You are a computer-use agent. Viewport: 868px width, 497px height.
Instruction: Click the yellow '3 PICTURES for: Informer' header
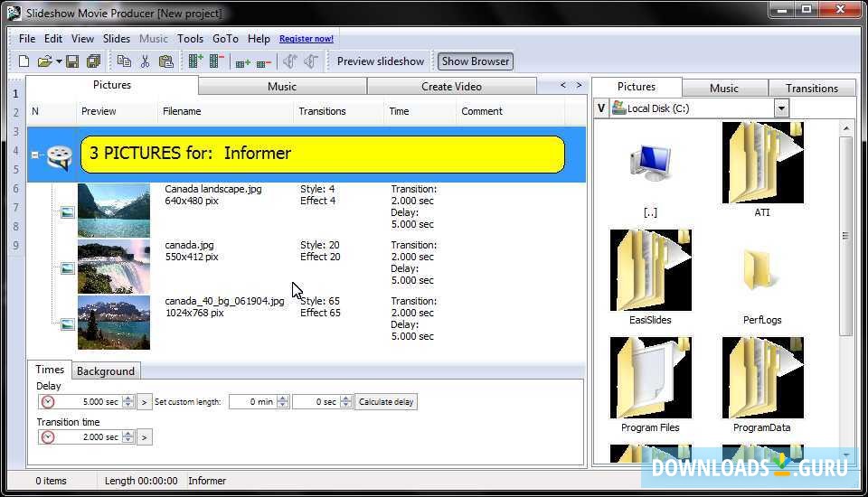pos(323,154)
